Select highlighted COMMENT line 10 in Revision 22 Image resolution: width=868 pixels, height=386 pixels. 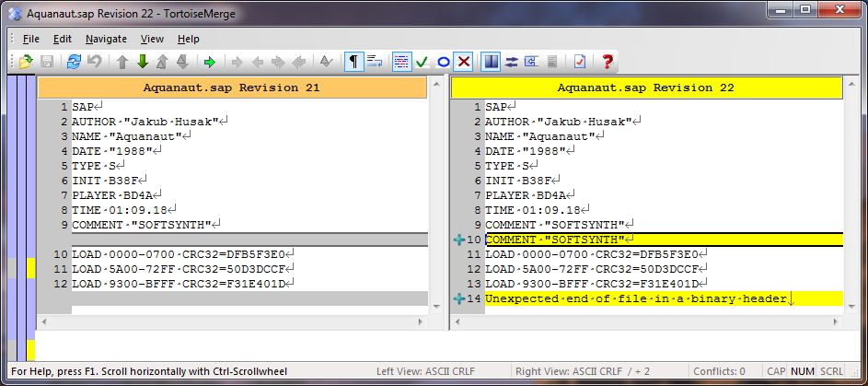click(x=663, y=240)
